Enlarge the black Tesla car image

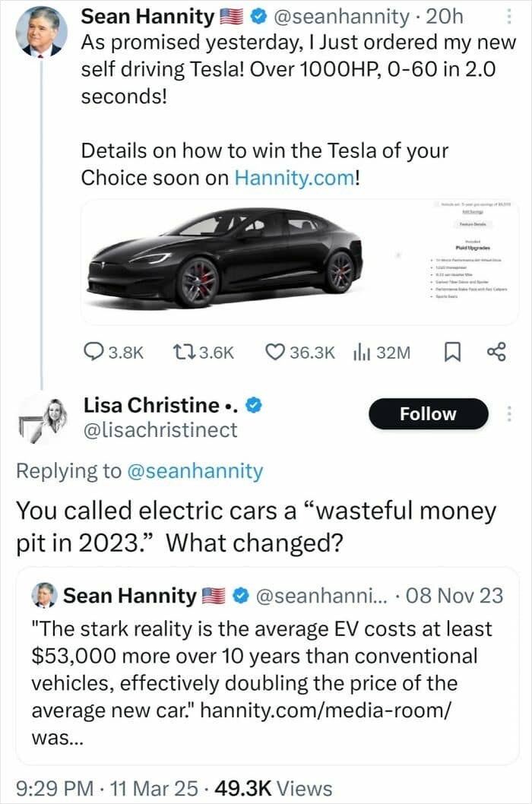point(226,258)
